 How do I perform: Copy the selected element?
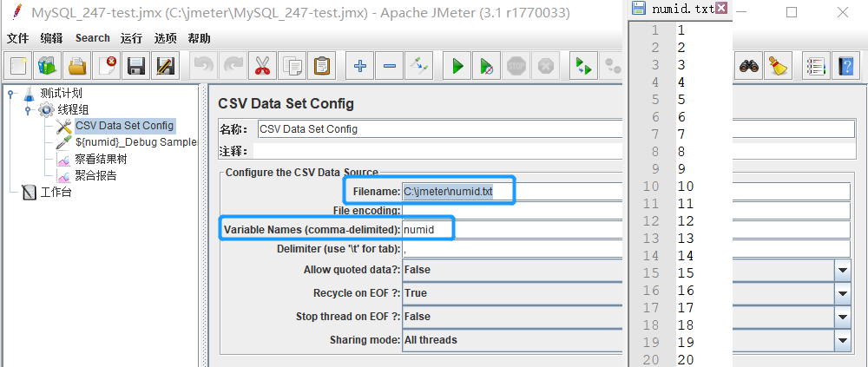click(x=292, y=67)
